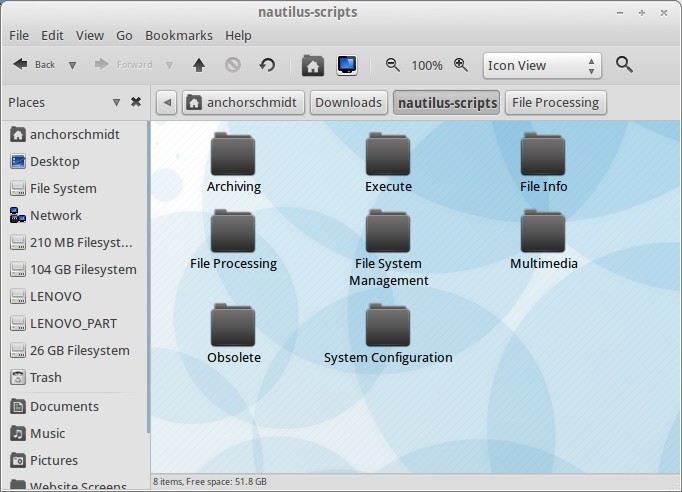Click the Downloads path bar button

click(348, 103)
